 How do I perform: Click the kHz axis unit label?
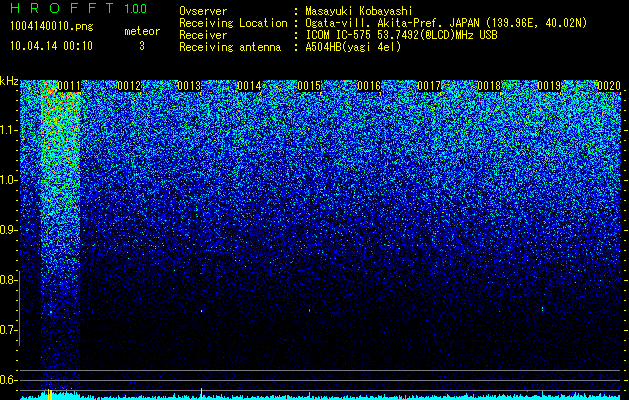click(x=9, y=81)
